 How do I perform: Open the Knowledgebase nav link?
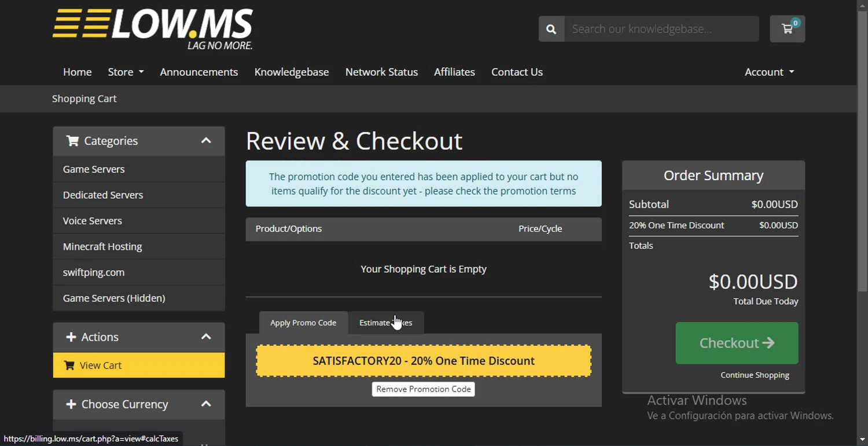tap(292, 72)
